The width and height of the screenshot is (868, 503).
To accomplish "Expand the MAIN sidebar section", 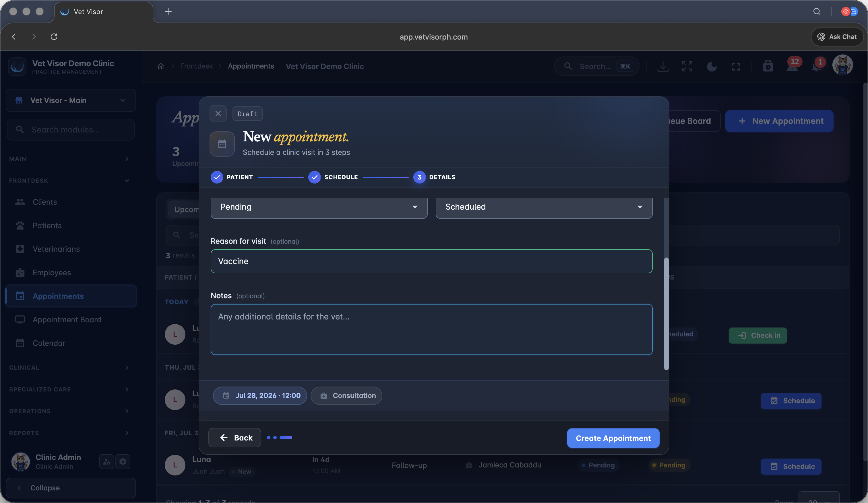I will [69, 159].
